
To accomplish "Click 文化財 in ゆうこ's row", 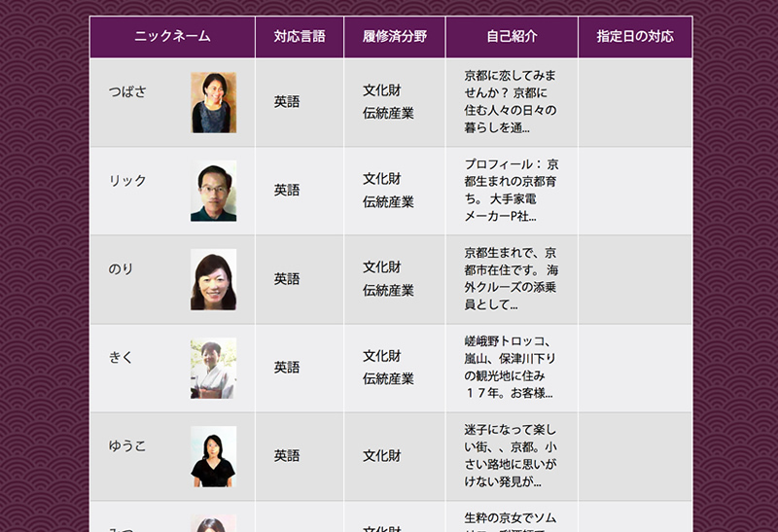I will point(381,455).
